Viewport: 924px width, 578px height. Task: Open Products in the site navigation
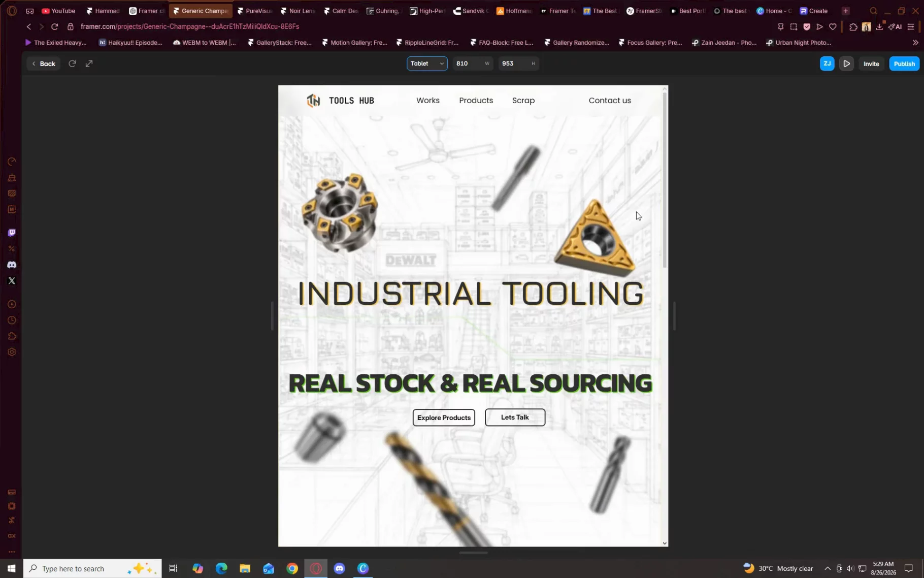point(476,101)
